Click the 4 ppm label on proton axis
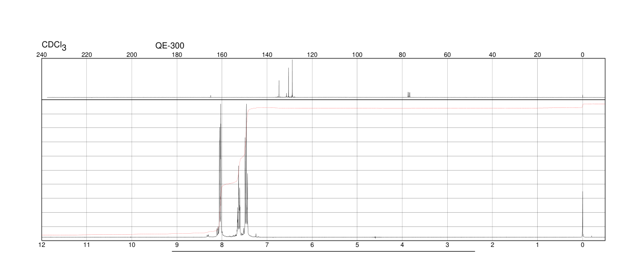 point(402,245)
